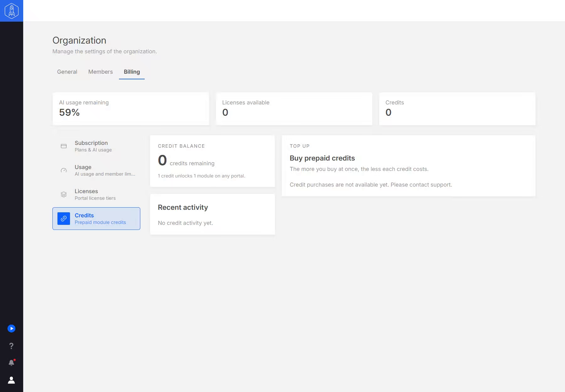565x392 pixels.
Task: Click the "Buy prepaid credits" heading
Action: tap(322, 158)
